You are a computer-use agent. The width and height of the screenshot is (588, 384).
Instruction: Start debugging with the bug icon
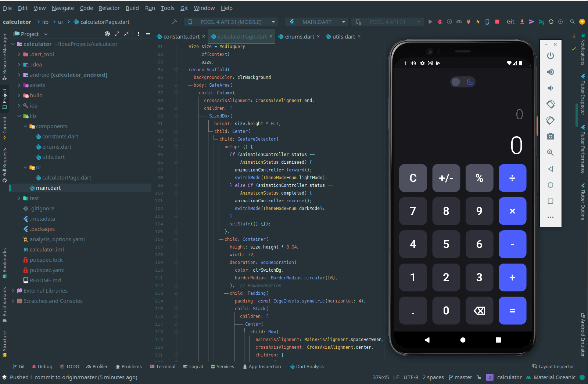point(440,22)
